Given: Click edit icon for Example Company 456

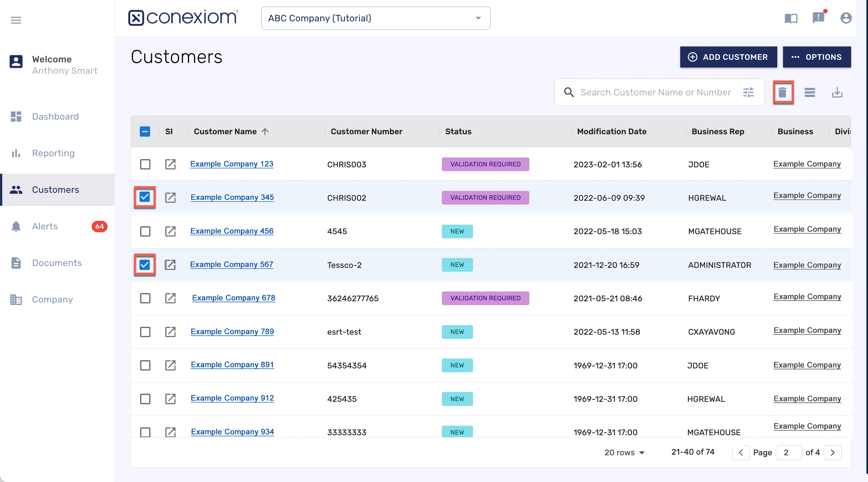Looking at the screenshot, I should pos(170,231).
